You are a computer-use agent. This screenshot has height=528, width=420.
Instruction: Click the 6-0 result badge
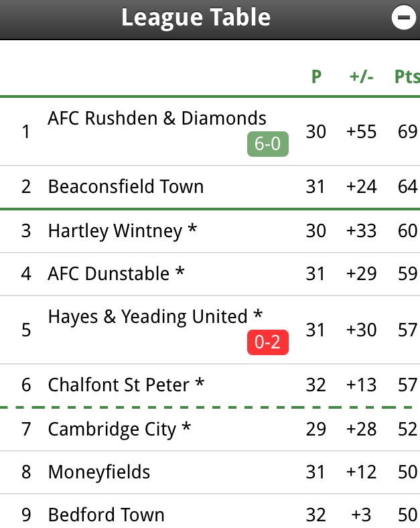(x=267, y=145)
